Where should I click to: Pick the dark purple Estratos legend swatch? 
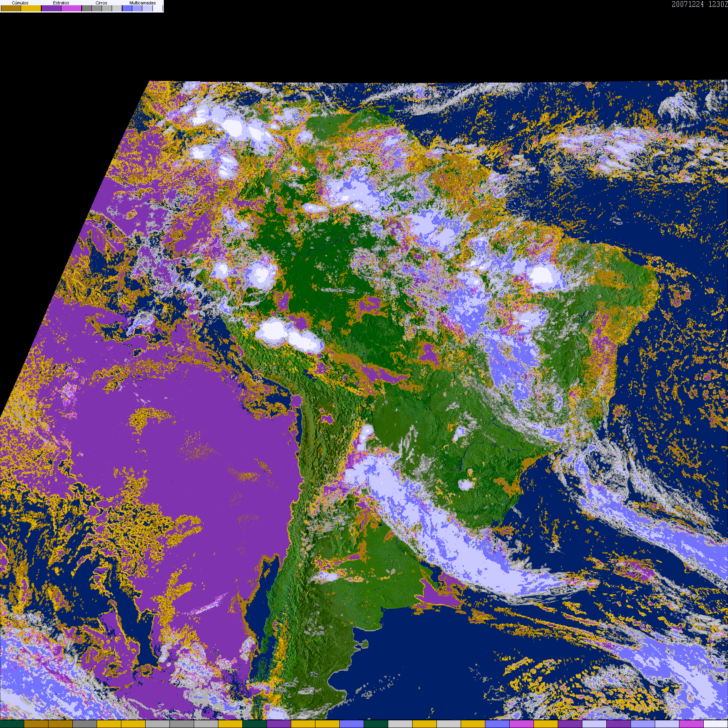tap(51, 8)
